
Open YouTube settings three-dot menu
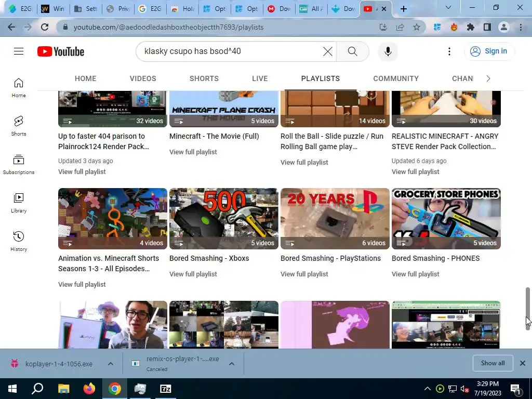[x=449, y=51]
